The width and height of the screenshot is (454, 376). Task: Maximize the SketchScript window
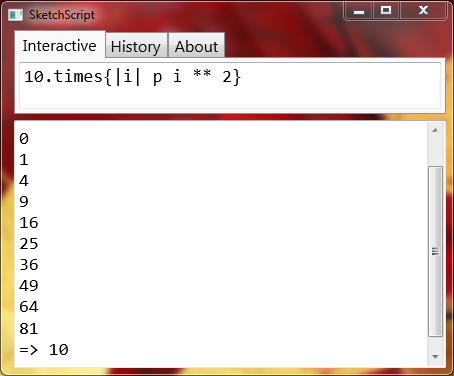pyautogui.click(x=386, y=11)
